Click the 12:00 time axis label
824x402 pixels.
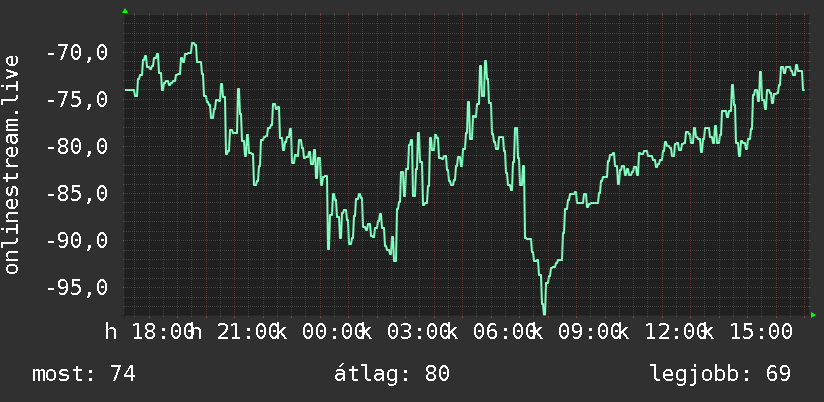tap(674, 332)
